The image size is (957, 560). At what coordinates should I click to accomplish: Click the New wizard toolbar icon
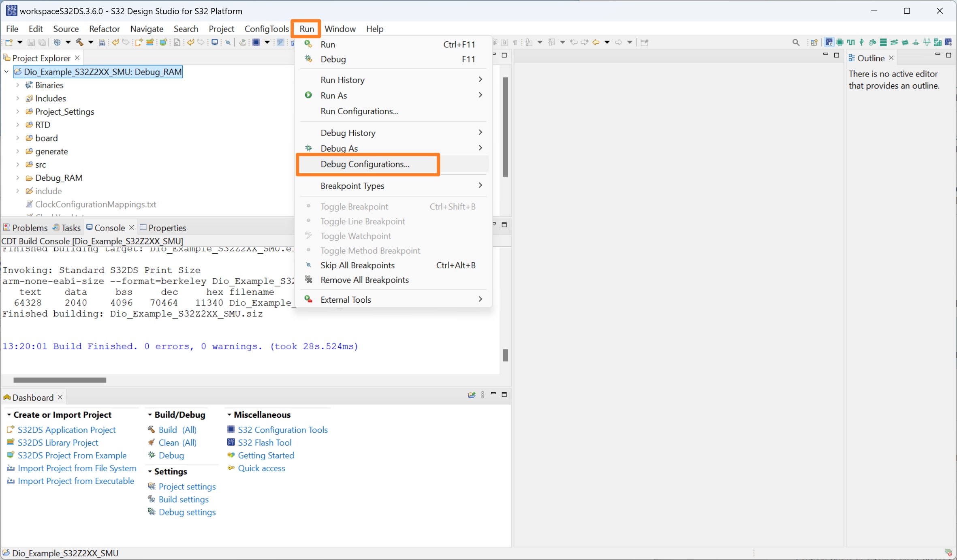[x=9, y=42]
